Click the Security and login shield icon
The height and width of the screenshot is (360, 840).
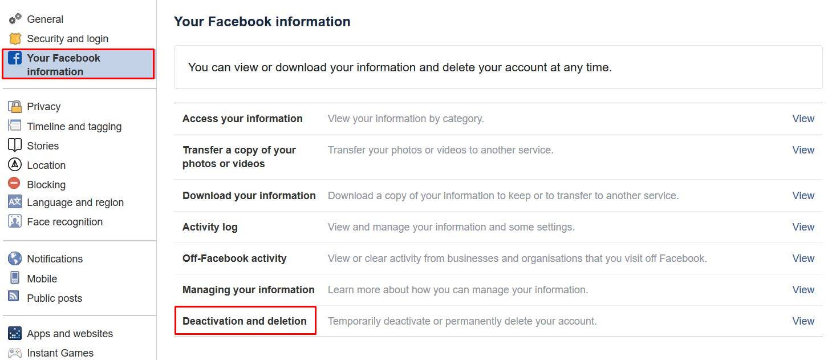click(15, 39)
